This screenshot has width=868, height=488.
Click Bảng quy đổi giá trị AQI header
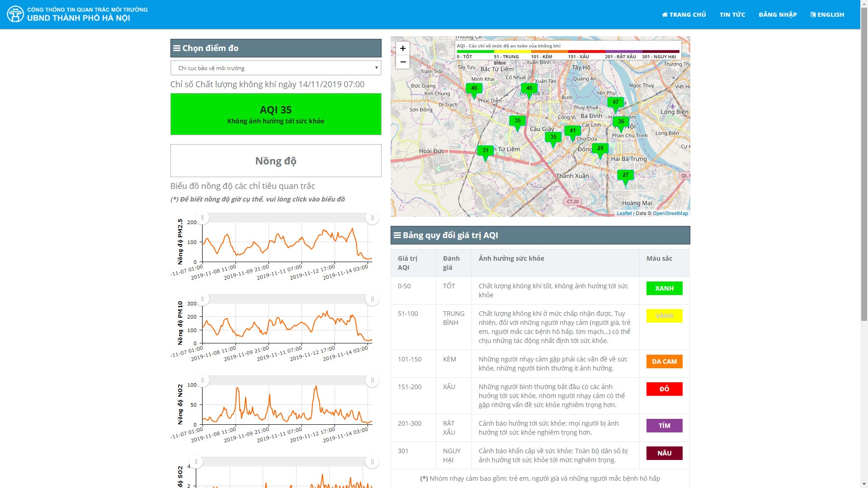tap(540, 235)
